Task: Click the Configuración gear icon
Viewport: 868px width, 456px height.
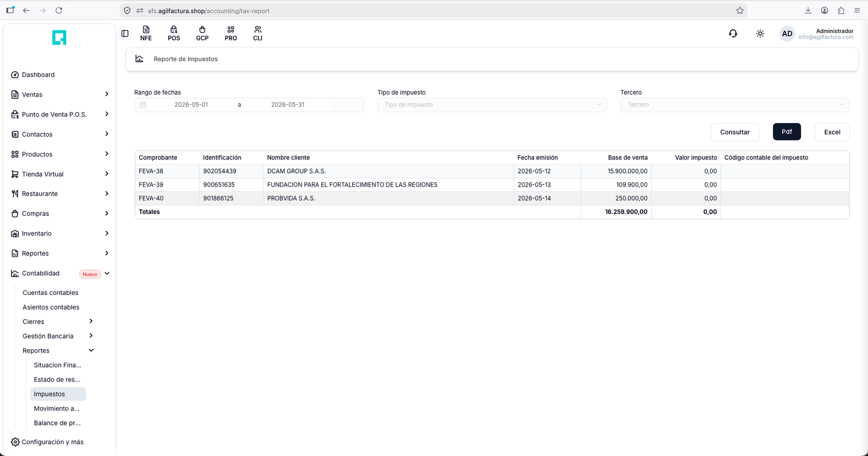Action: click(x=15, y=442)
